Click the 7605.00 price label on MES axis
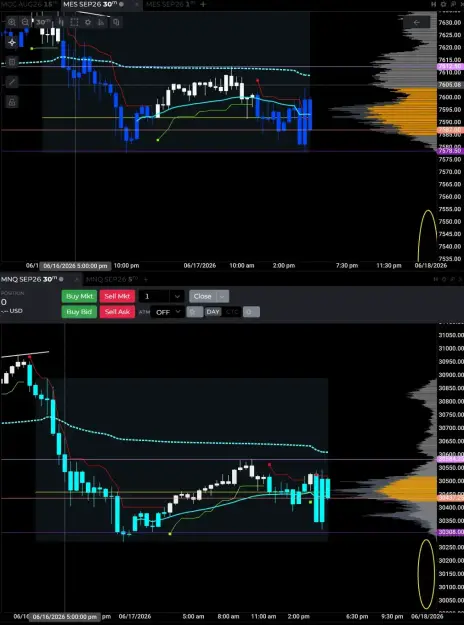Image resolution: width=464 pixels, height=625 pixels. pyautogui.click(x=450, y=85)
